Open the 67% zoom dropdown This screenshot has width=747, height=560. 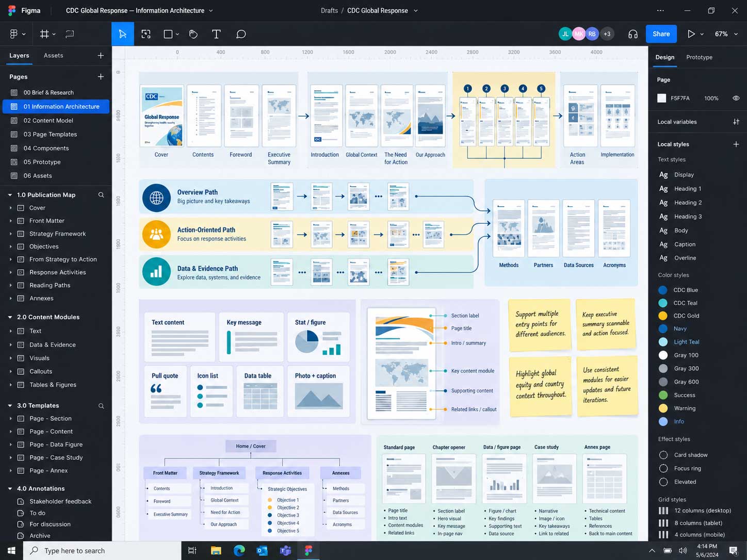(x=726, y=34)
